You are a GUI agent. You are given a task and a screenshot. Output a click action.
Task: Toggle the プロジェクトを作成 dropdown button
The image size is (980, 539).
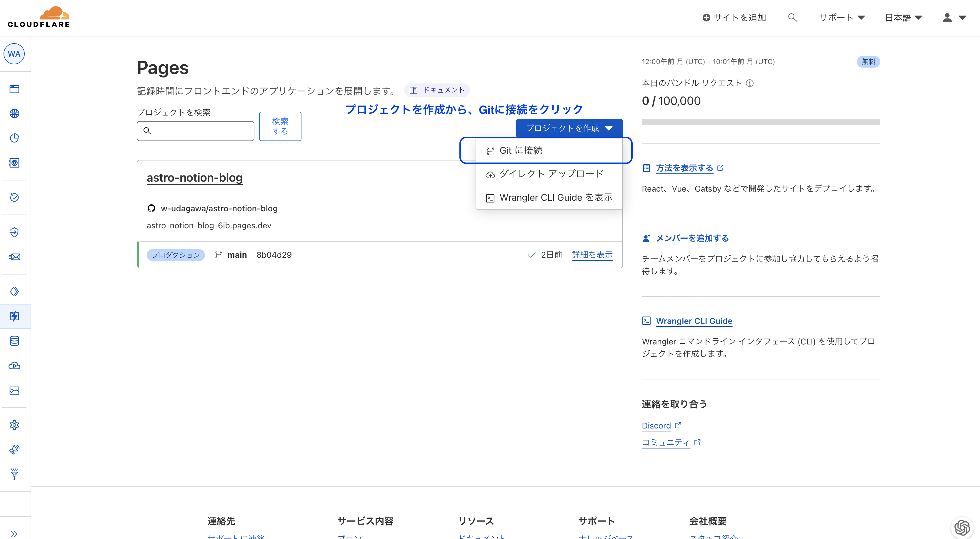click(569, 128)
